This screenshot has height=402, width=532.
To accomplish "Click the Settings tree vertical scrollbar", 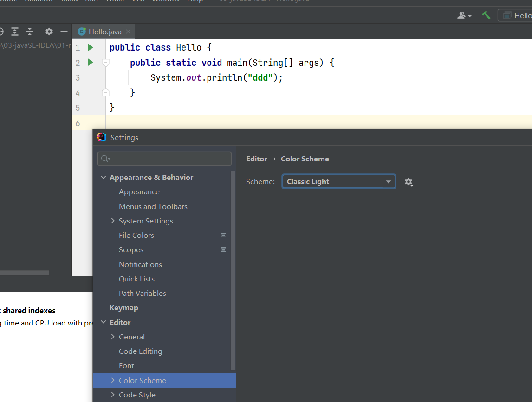I will tap(233, 270).
